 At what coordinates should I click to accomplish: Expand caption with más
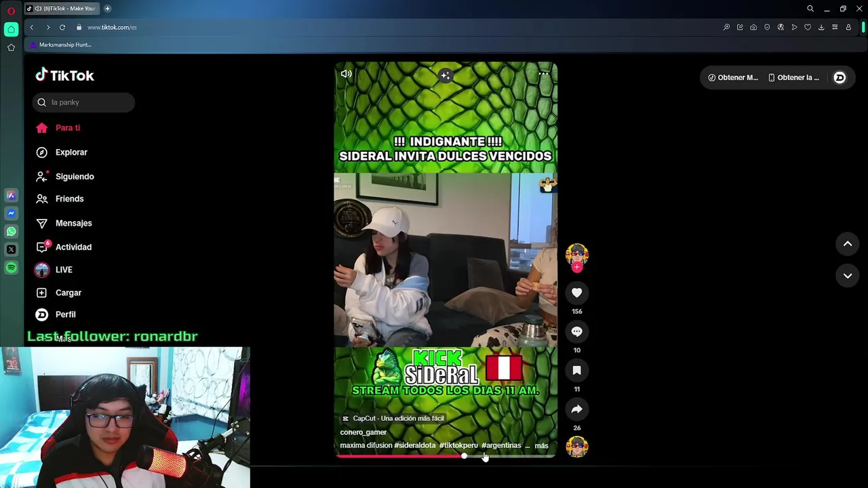coord(541,446)
